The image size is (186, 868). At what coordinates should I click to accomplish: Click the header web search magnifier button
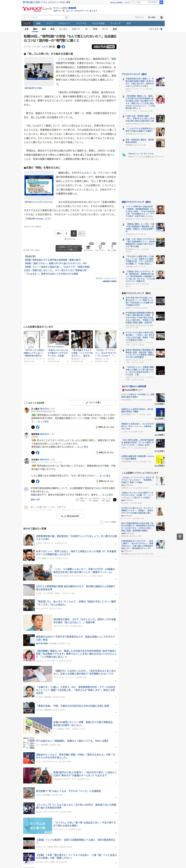click(161, 2)
